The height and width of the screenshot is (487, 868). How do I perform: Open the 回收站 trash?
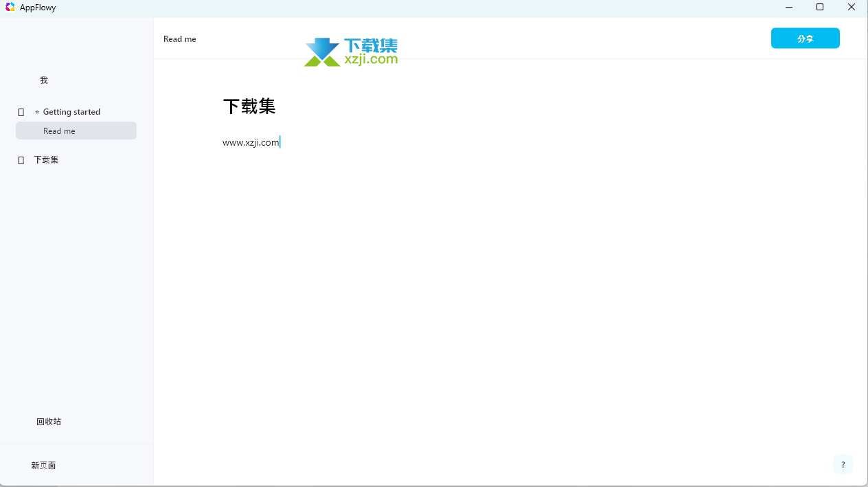click(x=49, y=422)
